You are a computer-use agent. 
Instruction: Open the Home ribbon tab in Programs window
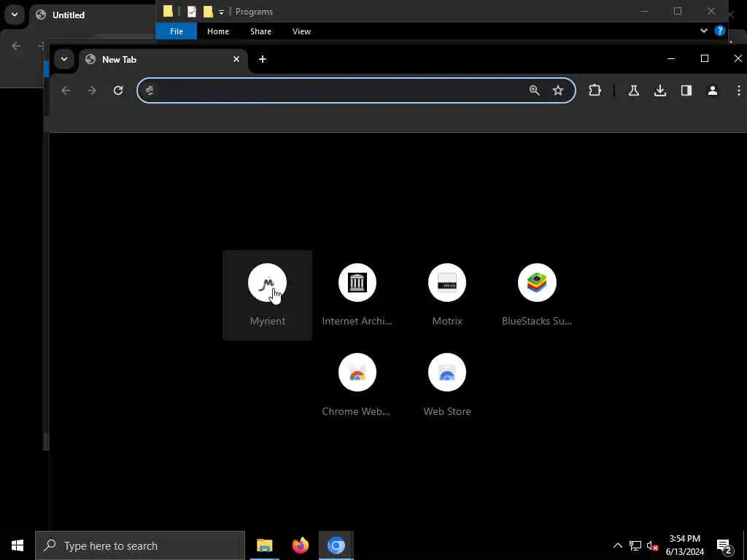pos(217,31)
